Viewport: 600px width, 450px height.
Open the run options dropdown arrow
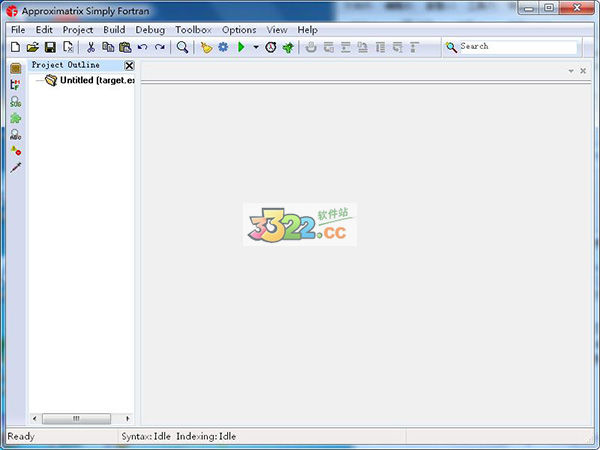(x=256, y=47)
